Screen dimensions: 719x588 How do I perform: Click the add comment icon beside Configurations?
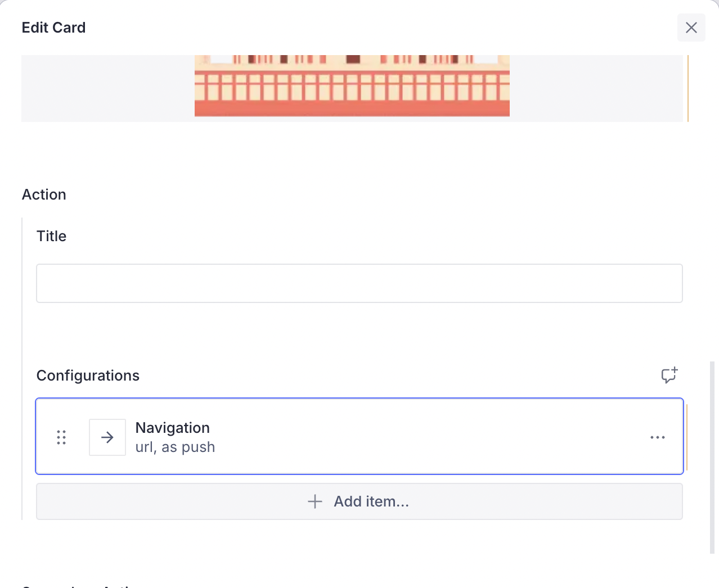(669, 376)
